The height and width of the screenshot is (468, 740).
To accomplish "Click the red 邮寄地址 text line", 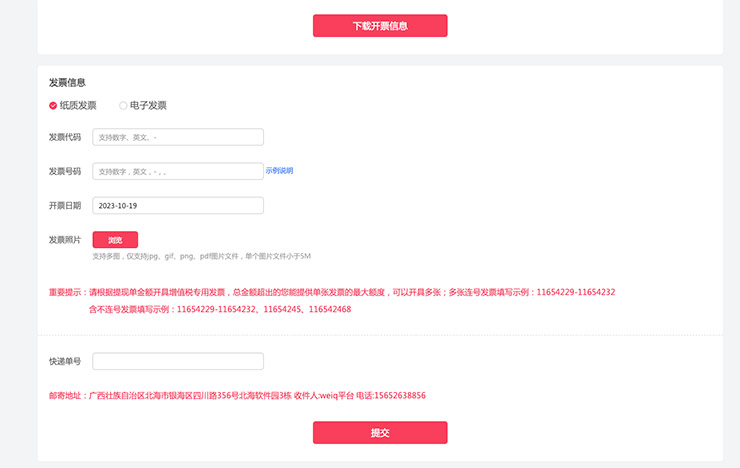I will point(237,395).
